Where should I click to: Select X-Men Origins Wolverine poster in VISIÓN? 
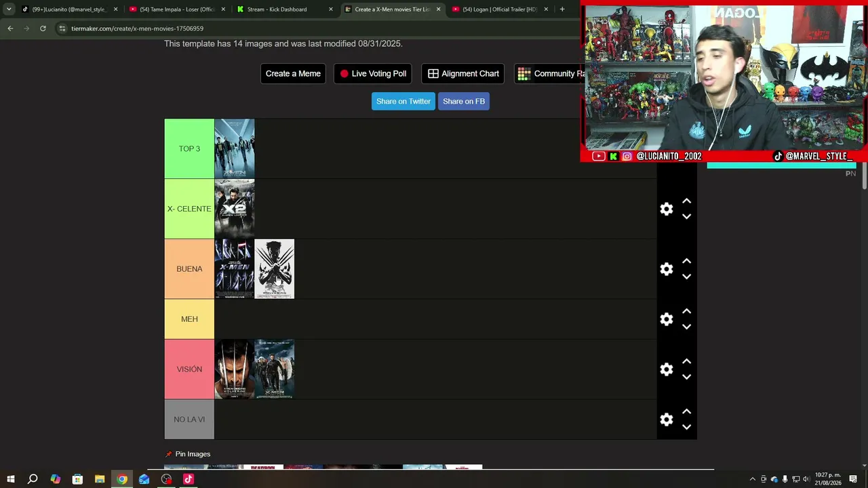click(235, 369)
